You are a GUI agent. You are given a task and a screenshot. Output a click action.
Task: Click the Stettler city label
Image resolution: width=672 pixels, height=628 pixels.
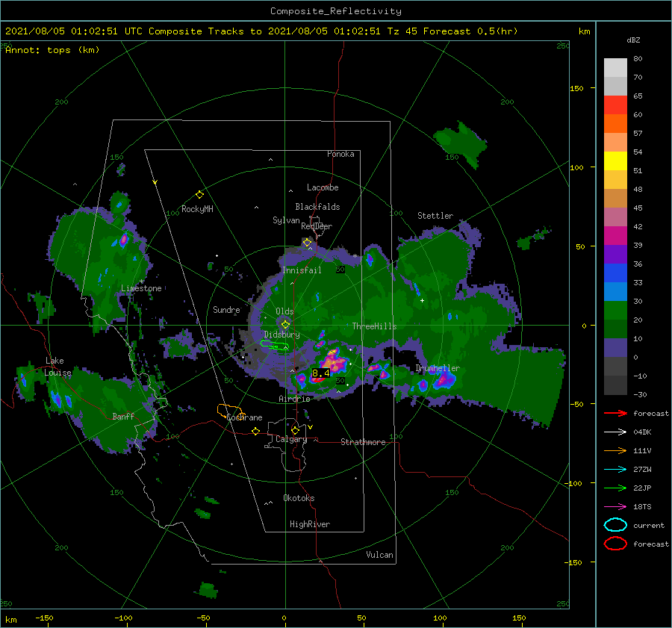tap(435, 216)
